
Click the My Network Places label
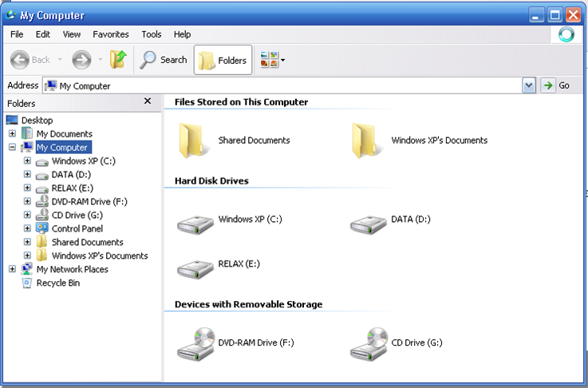pyautogui.click(x=73, y=269)
